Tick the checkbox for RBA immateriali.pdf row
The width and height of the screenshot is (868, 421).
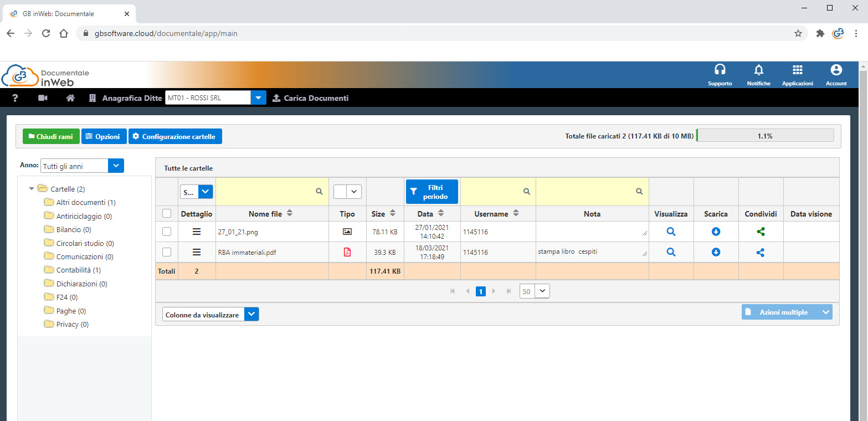coord(167,253)
